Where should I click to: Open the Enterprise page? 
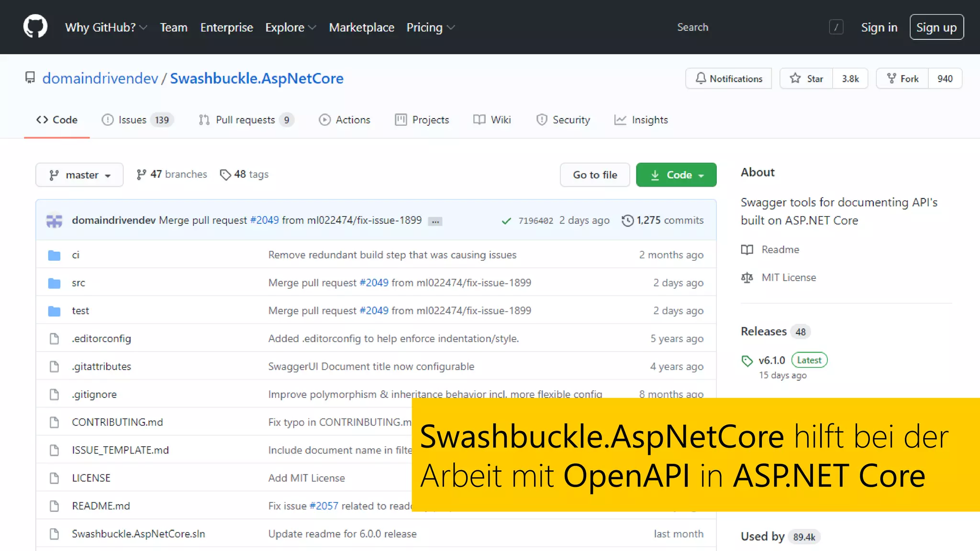pyautogui.click(x=226, y=27)
